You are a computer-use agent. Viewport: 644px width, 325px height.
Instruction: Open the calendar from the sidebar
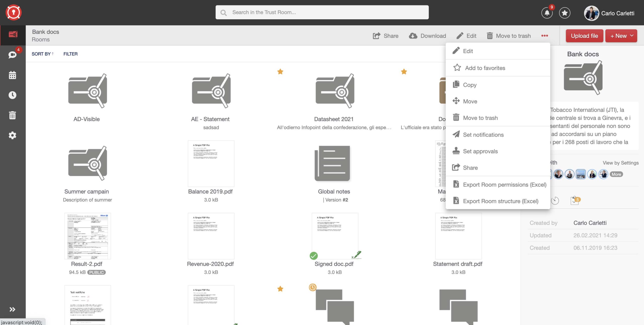[12, 75]
